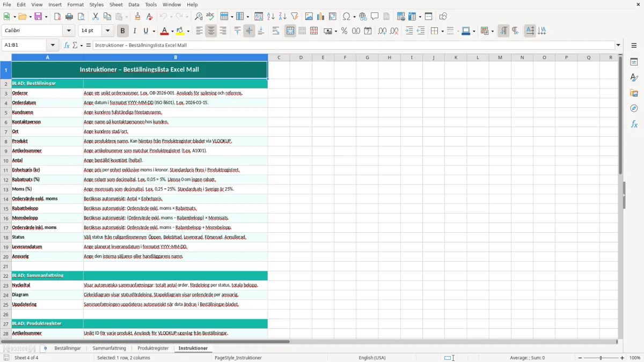Add a decimal place
This screenshot has height=362, width=644.
(x=382, y=31)
